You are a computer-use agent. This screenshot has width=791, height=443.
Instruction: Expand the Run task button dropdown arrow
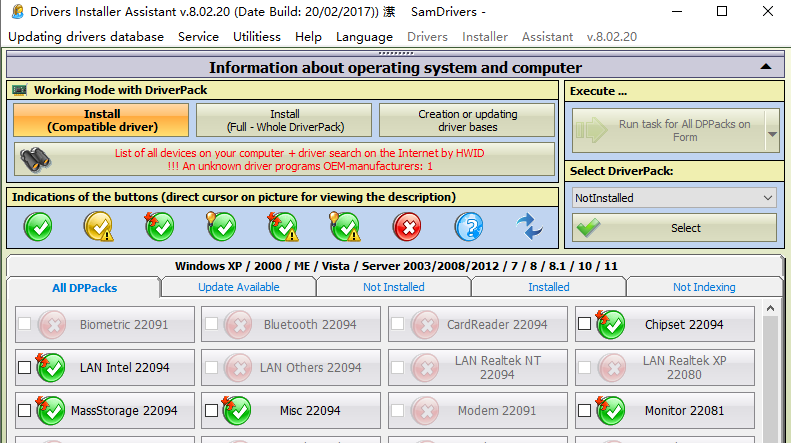click(771, 131)
